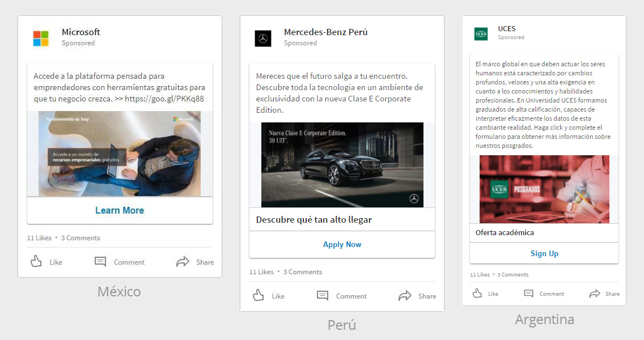The width and height of the screenshot is (644, 340).
Task: Click the Share arrow icon on UCES ad
Action: coord(595,294)
